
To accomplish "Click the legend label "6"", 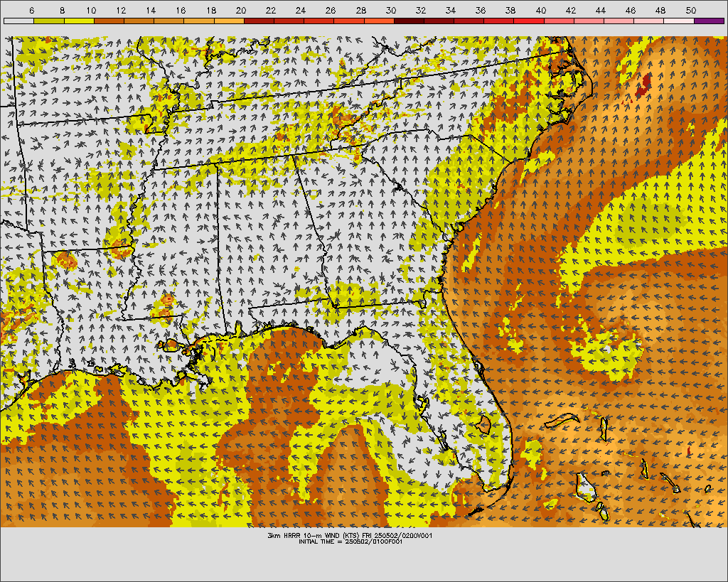I will (x=31, y=10).
